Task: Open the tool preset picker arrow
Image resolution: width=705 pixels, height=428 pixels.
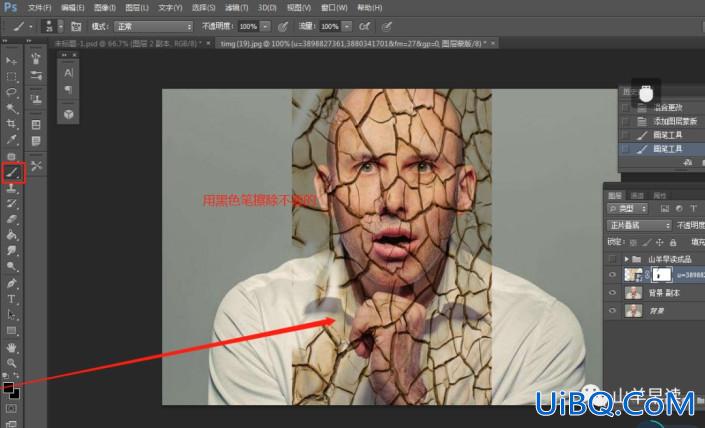Action: (x=31, y=27)
